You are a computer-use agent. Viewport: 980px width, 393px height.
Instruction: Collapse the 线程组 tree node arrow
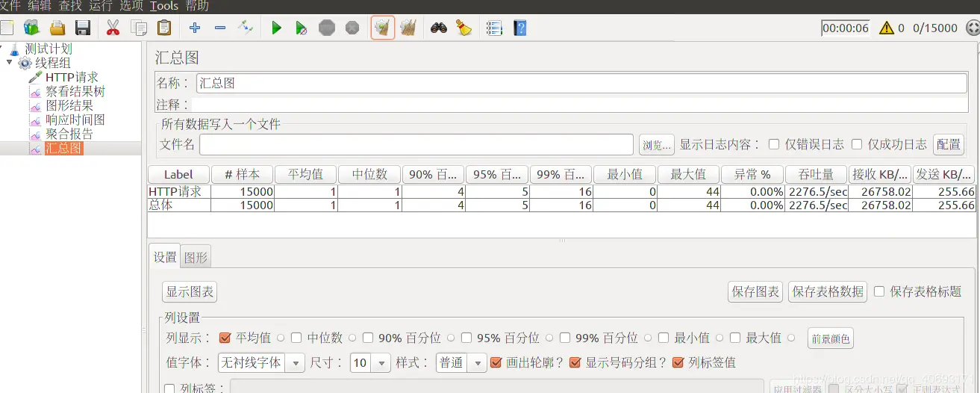click(x=10, y=63)
